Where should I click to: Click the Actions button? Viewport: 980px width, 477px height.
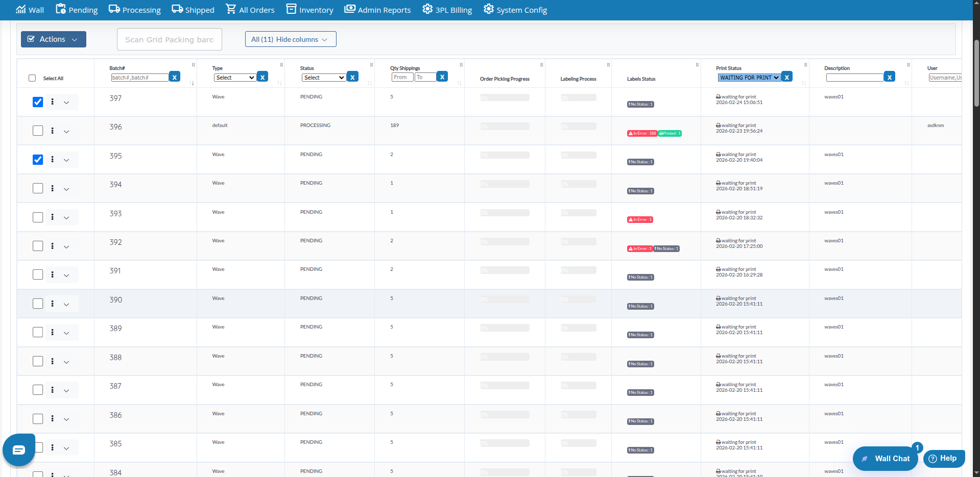(x=53, y=39)
